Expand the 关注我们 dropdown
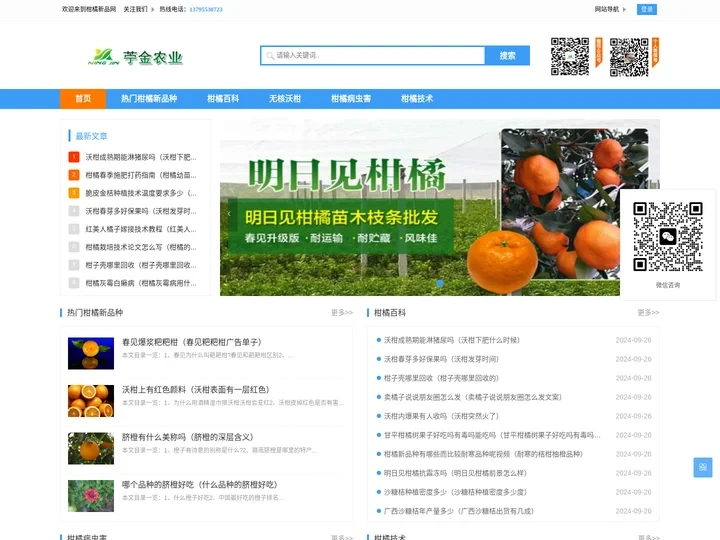 (x=139, y=9)
